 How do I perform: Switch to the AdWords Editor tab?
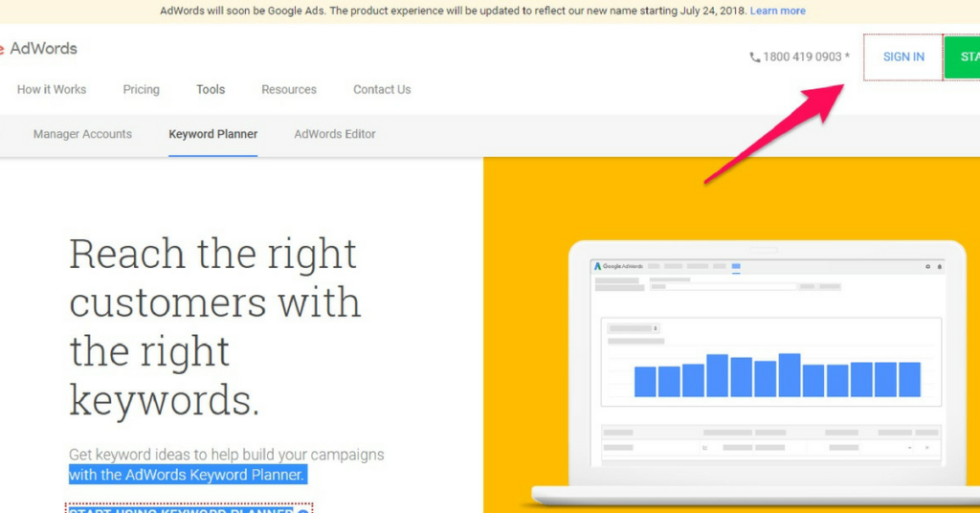click(335, 134)
